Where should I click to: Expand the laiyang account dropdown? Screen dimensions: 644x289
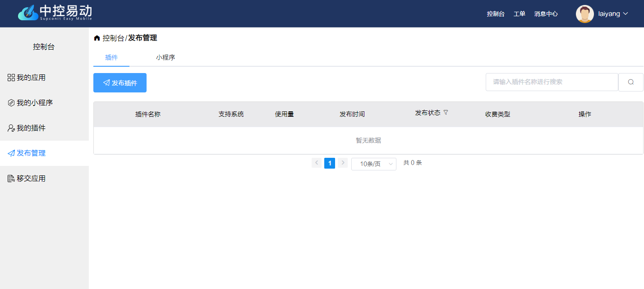[626, 14]
